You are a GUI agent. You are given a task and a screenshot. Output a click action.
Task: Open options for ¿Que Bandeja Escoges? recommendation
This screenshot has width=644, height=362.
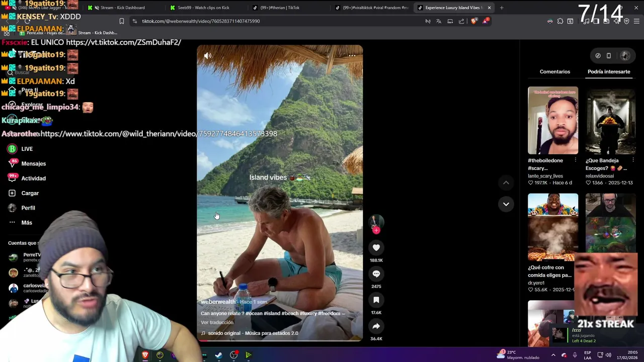pyautogui.click(x=633, y=160)
